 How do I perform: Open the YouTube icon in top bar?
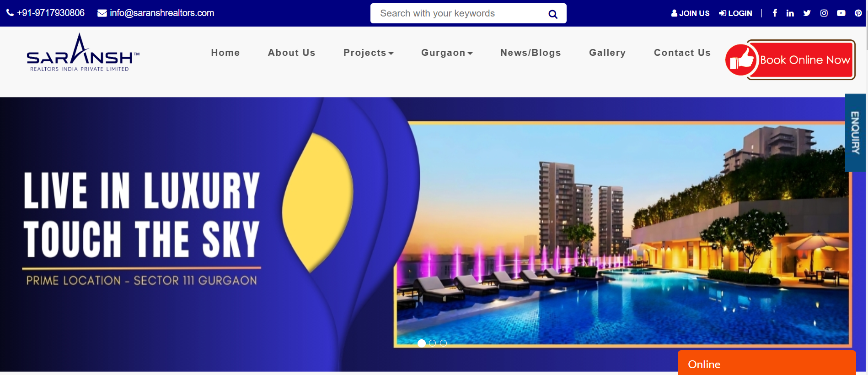(x=841, y=13)
